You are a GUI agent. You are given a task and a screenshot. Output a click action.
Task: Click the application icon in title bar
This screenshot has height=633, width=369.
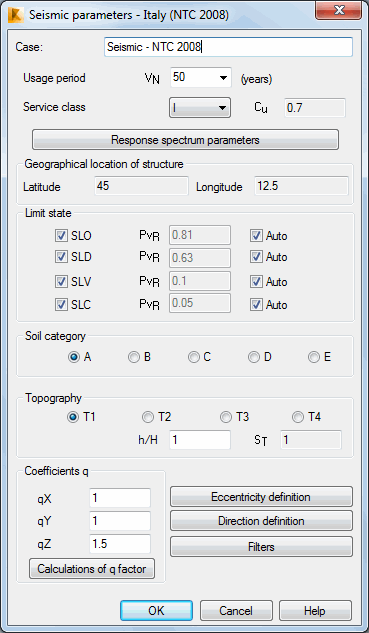15,15
